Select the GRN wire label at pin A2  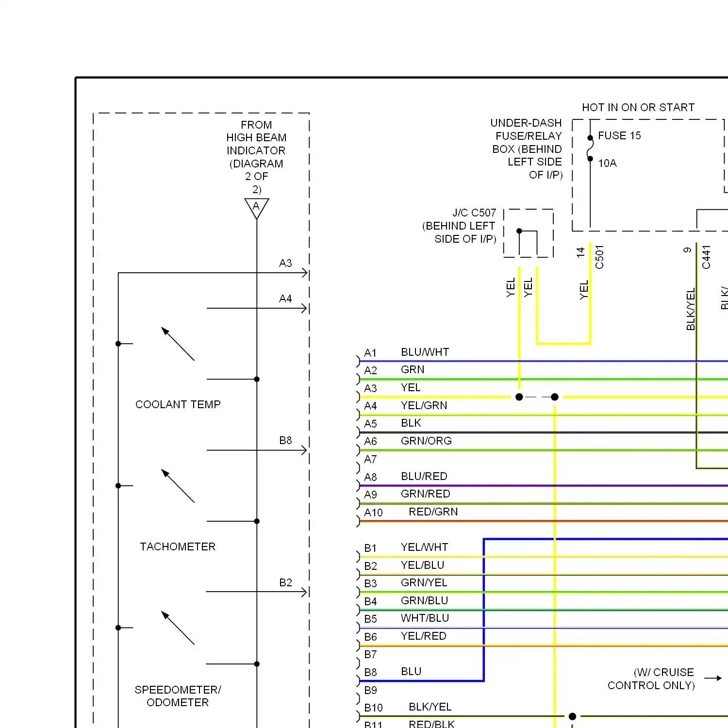tap(413, 370)
